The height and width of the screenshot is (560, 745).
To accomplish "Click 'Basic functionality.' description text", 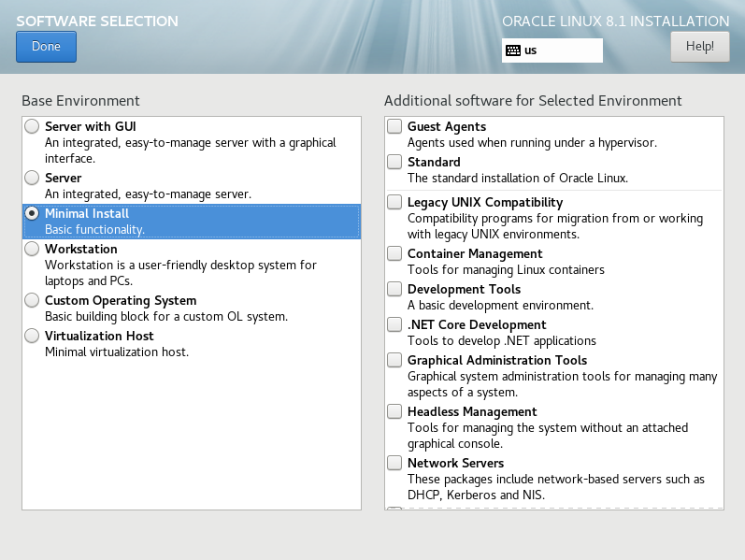I will (x=94, y=230).
